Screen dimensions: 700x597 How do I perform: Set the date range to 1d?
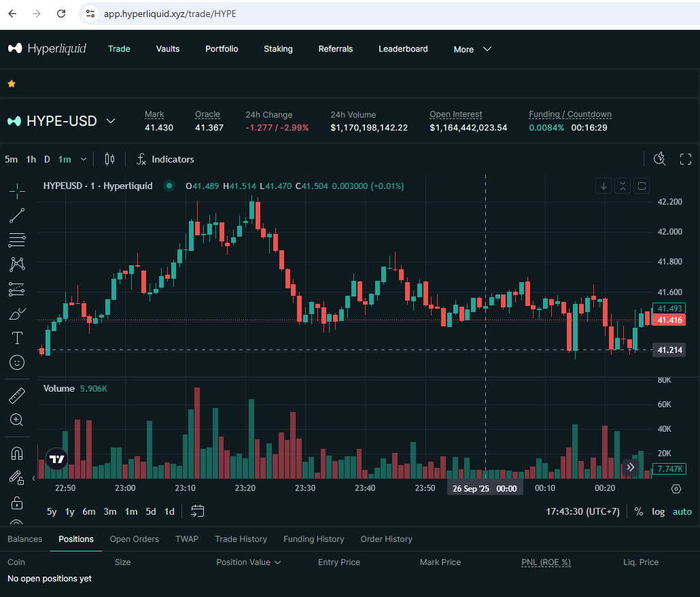tap(169, 511)
